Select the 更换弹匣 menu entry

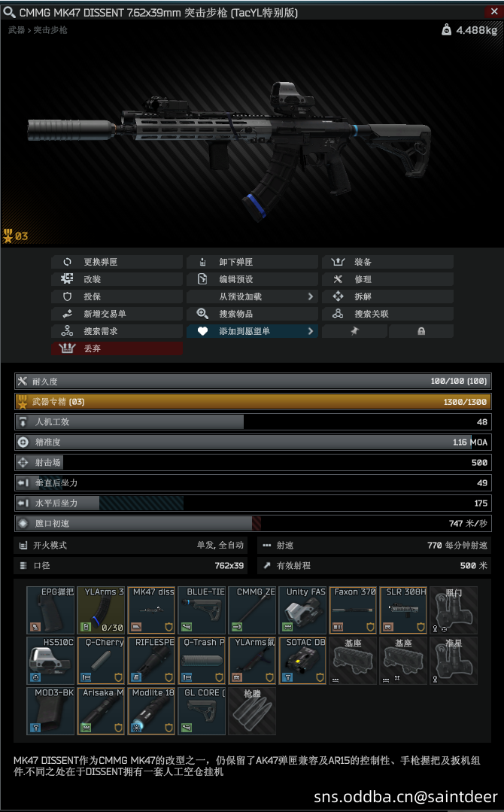[x=117, y=262]
